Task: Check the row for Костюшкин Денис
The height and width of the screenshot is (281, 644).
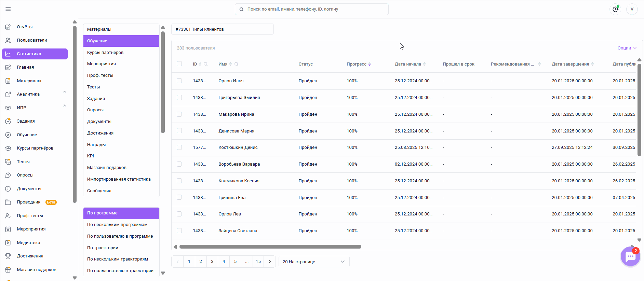Action: point(179,147)
